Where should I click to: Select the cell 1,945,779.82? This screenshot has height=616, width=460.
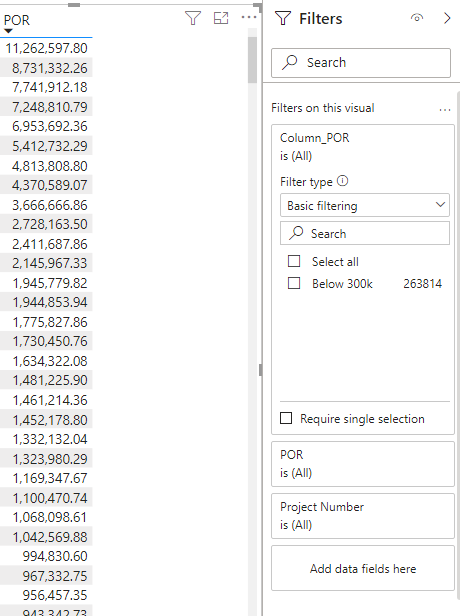[46, 282]
